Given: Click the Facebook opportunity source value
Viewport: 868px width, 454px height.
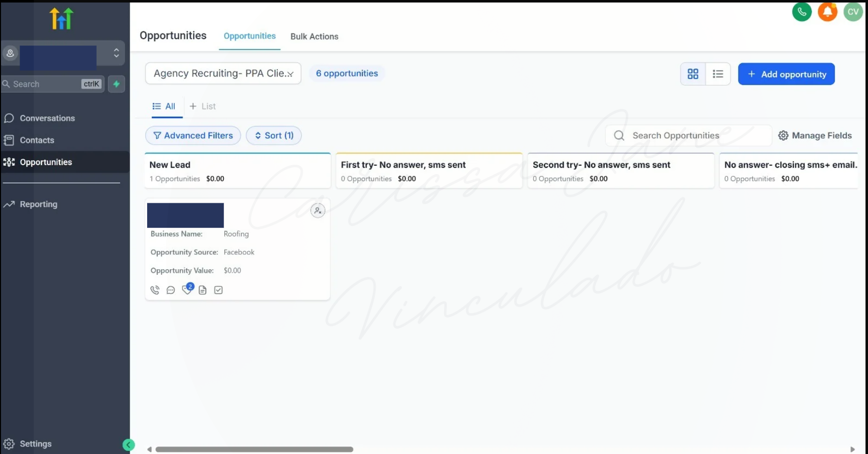Looking at the screenshot, I should point(239,252).
